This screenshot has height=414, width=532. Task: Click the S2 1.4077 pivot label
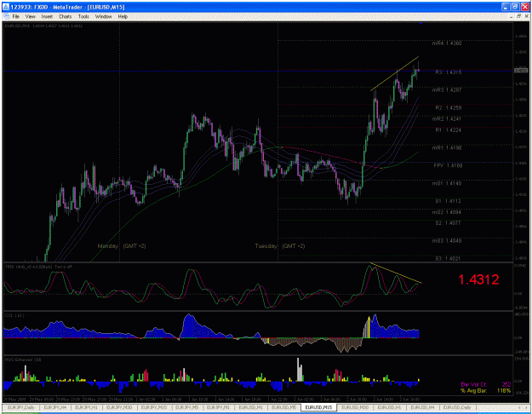(x=449, y=223)
